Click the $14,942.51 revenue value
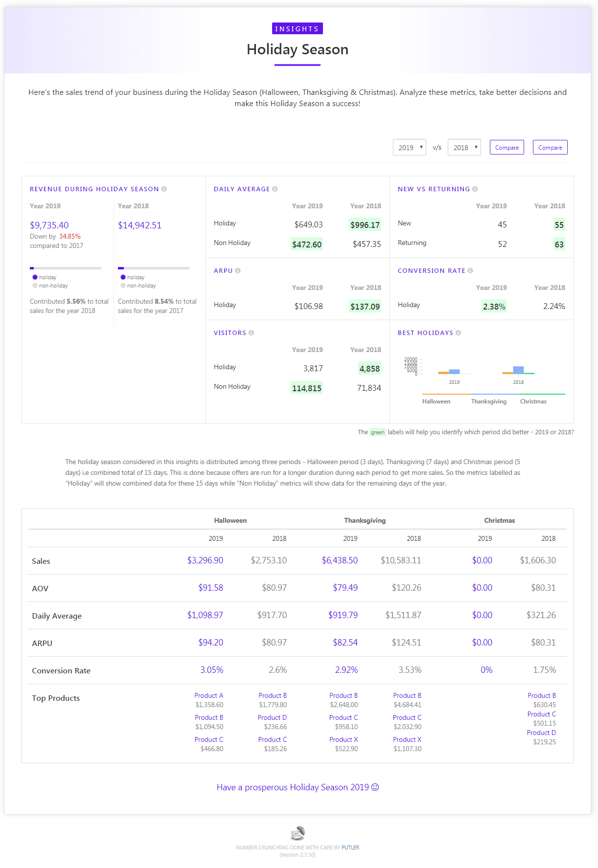The width and height of the screenshot is (598, 868). pyautogui.click(x=139, y=225)
